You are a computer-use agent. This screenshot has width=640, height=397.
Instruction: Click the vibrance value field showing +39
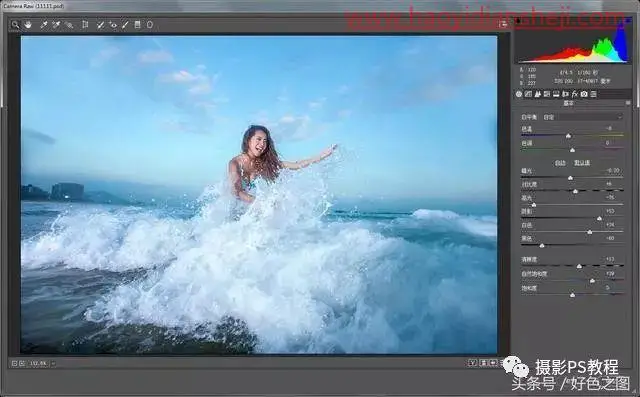610,274
